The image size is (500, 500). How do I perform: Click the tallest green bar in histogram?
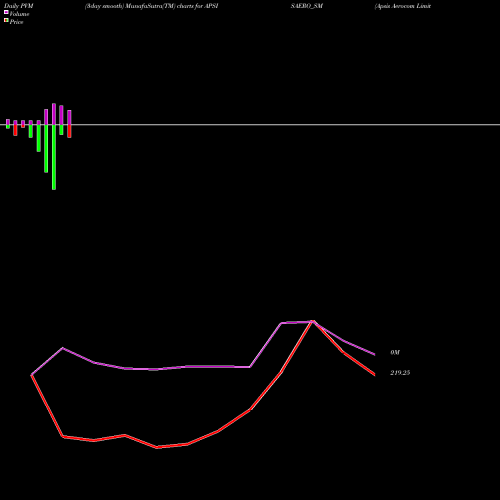pos(54,157)
